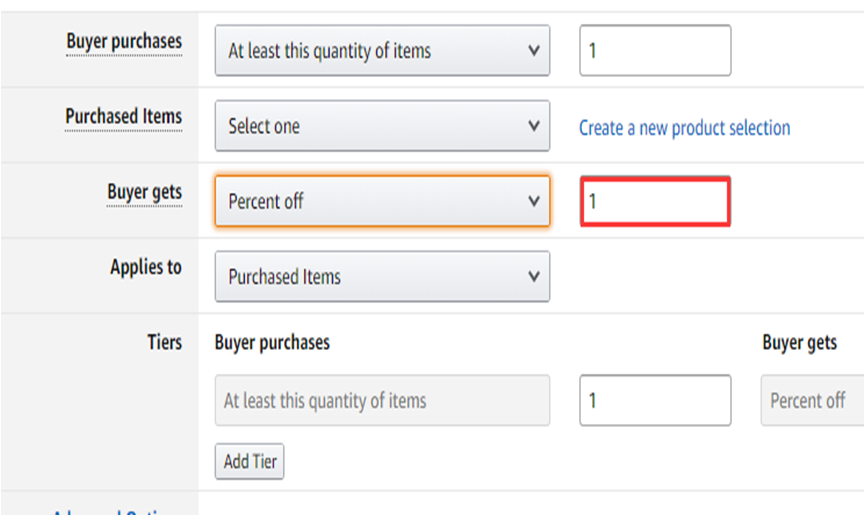Click the greyed-out "Percent off" tier field

(x=812, y=400)
